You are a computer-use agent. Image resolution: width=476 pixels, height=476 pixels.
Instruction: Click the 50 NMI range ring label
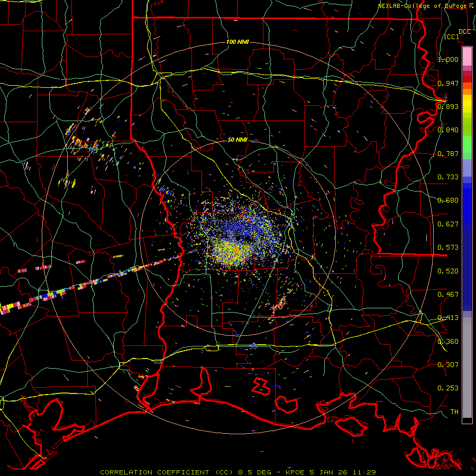tap(237, 140)
